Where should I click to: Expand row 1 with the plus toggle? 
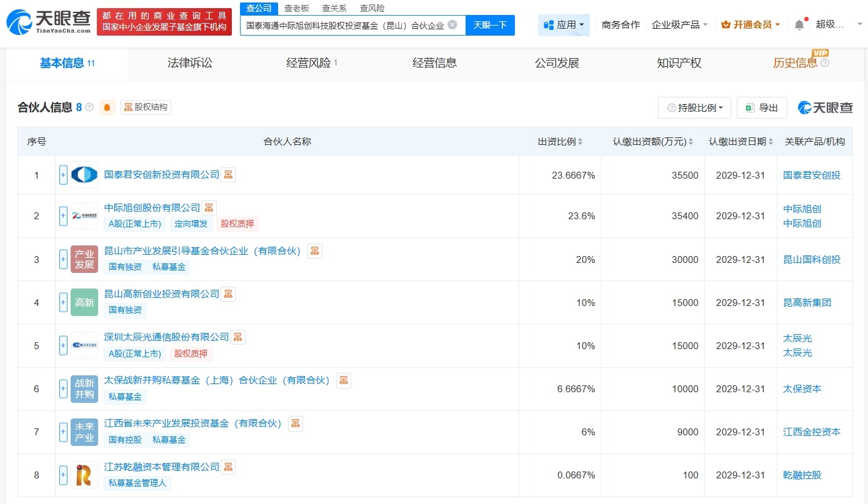coord(63,175)
